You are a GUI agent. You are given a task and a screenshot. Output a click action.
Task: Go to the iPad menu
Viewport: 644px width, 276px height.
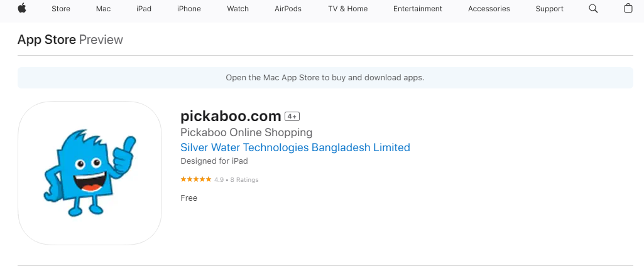[x=144, y=9]
